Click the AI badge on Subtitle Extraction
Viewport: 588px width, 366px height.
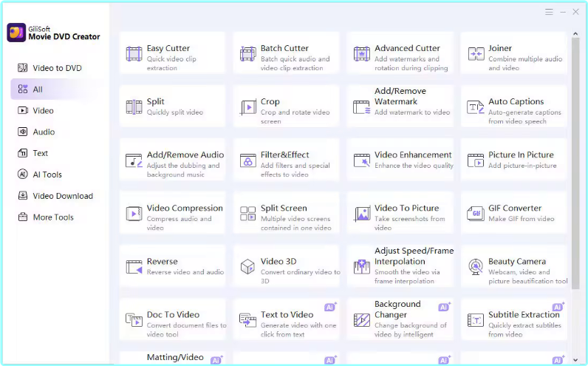click(558, 307)
